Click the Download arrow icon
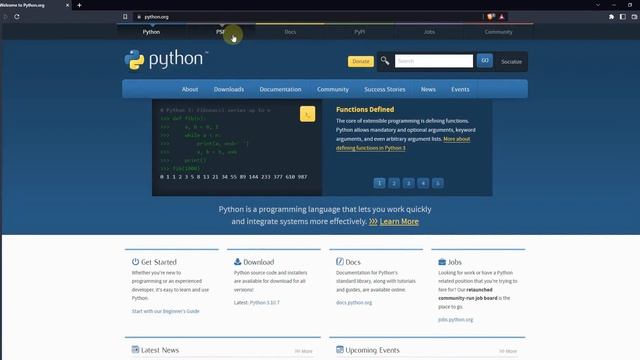 click(x=238, y=261)
